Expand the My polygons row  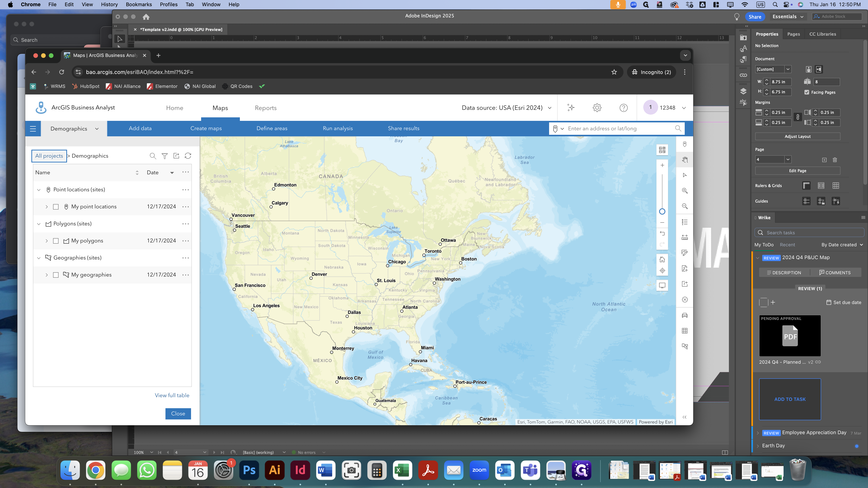click(x=46, y=241)
